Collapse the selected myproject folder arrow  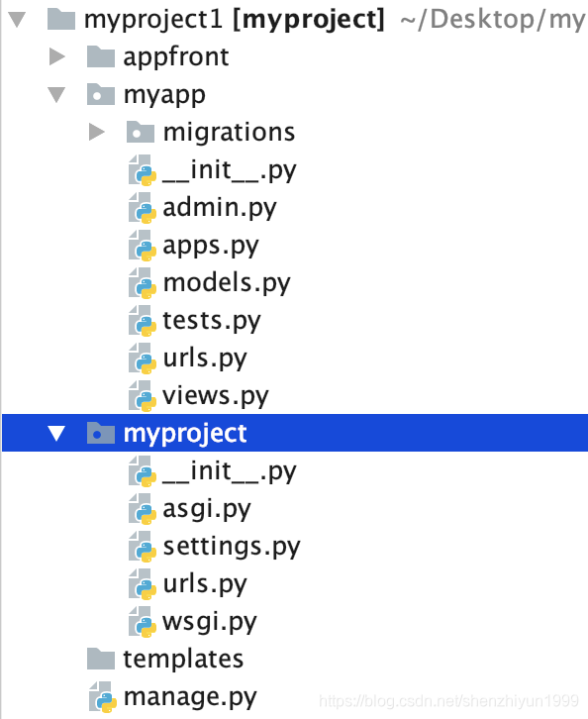pos(56,434)
